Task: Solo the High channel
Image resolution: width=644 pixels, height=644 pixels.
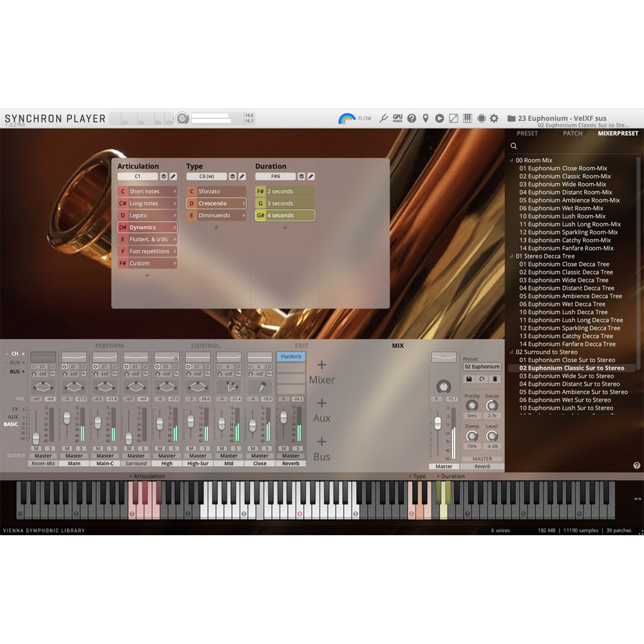Action: coord(174,448)
